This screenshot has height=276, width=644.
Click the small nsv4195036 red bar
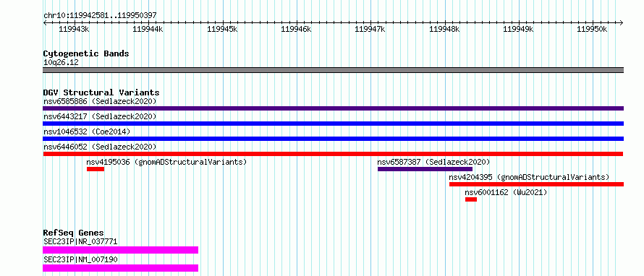(x=96, y=169)
